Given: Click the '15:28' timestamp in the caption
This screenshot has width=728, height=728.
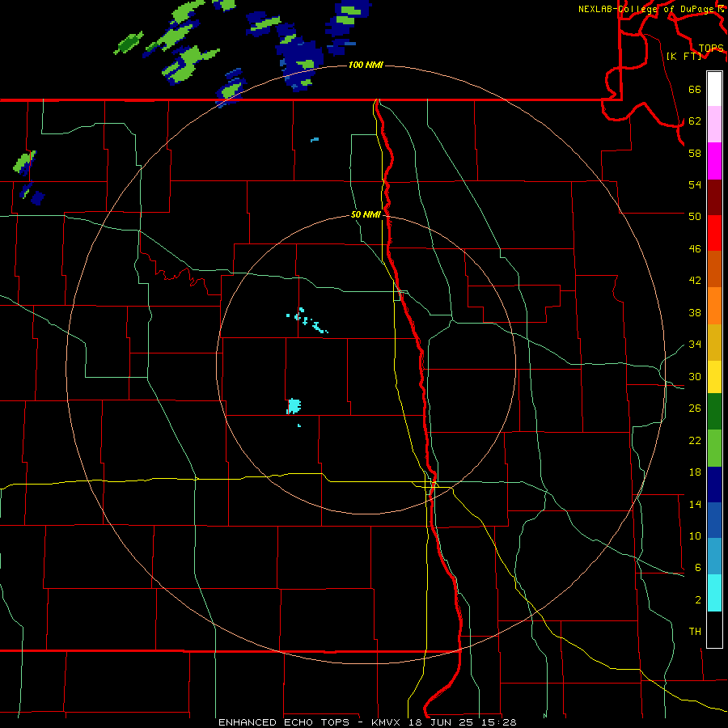Looking at the screenshot, I should coord(499,722).
